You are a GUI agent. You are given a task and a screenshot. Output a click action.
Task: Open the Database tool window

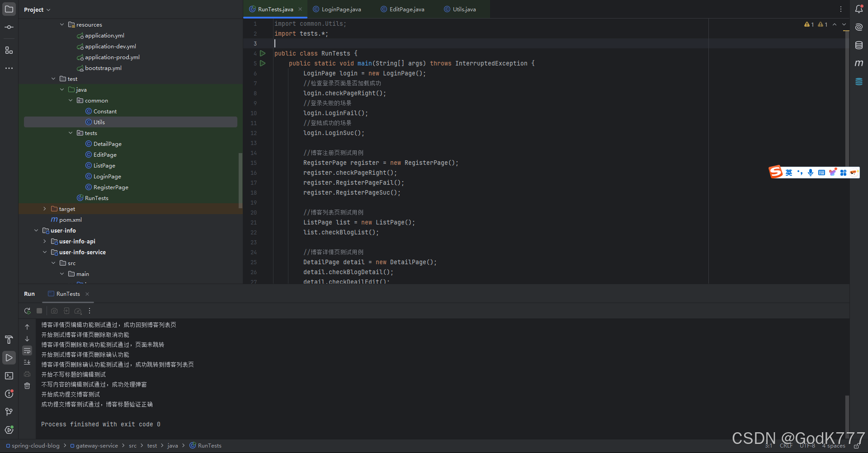pos(859,45)
